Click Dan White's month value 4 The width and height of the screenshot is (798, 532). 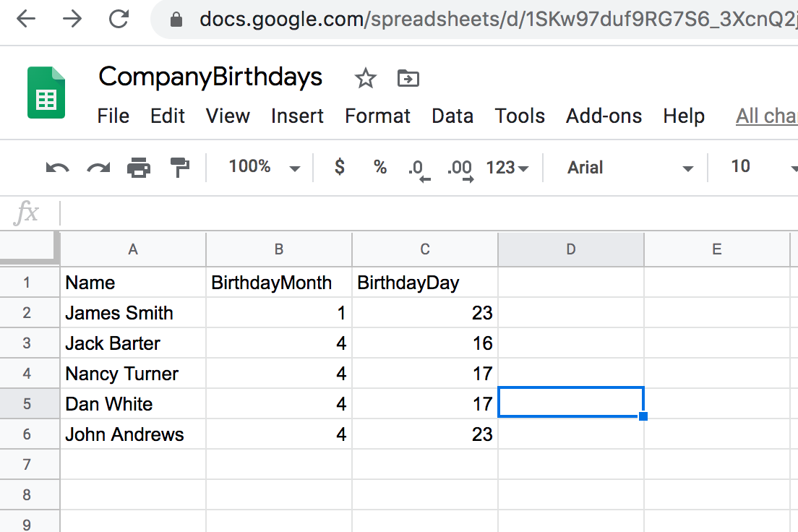[279, 404]
